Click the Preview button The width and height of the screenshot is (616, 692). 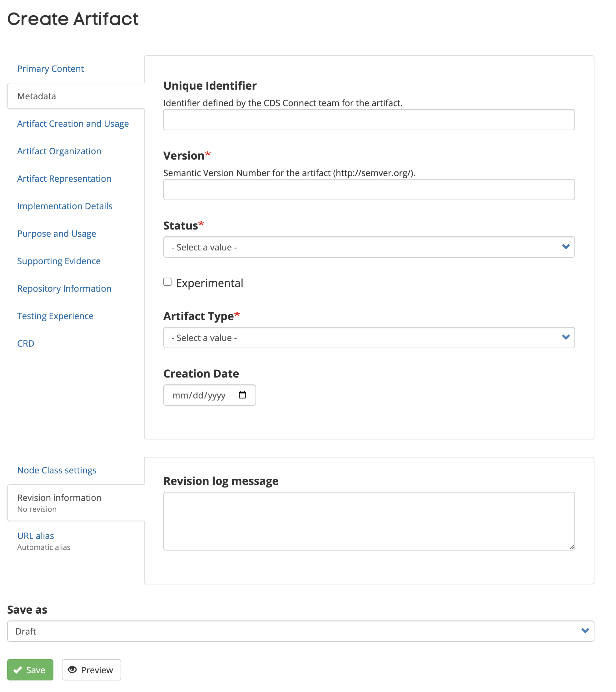91,669
